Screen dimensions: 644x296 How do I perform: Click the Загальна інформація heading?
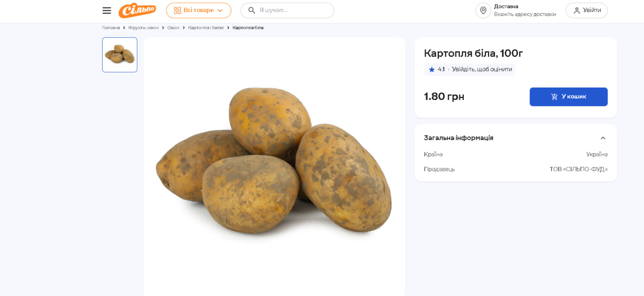point(458,138)
